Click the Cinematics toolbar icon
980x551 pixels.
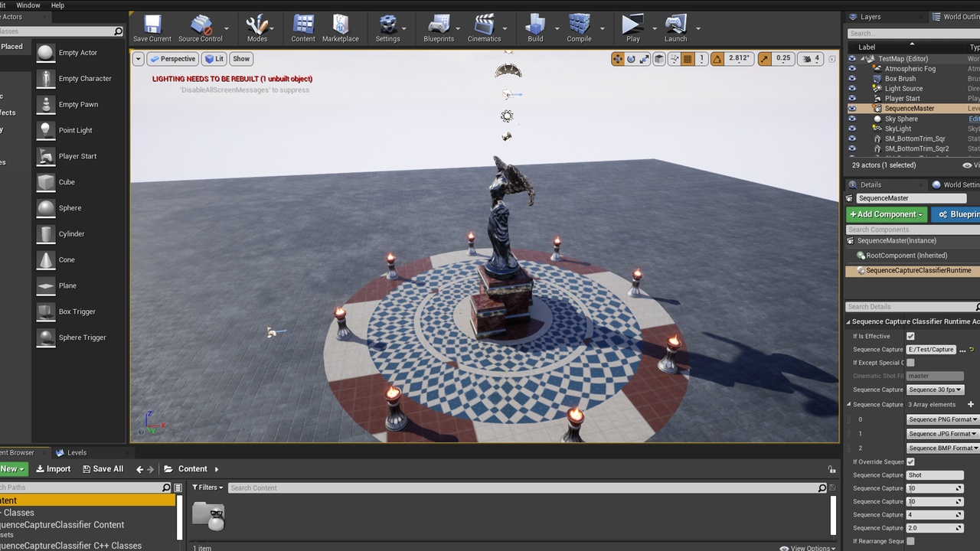pyautogui.click(x=484, y=28)
